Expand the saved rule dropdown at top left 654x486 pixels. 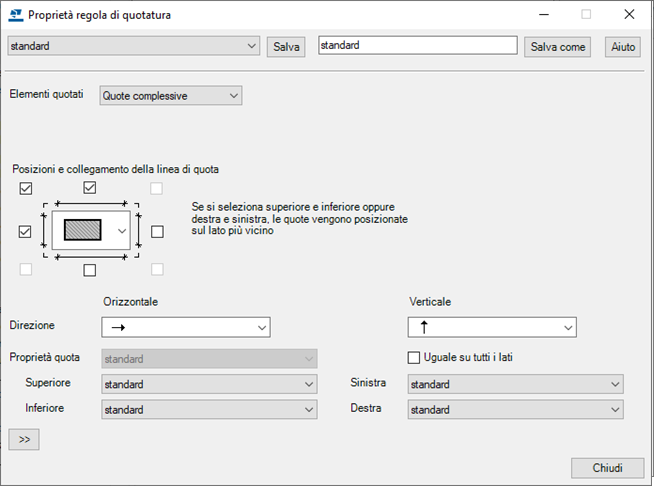click(x=133, y=46)
